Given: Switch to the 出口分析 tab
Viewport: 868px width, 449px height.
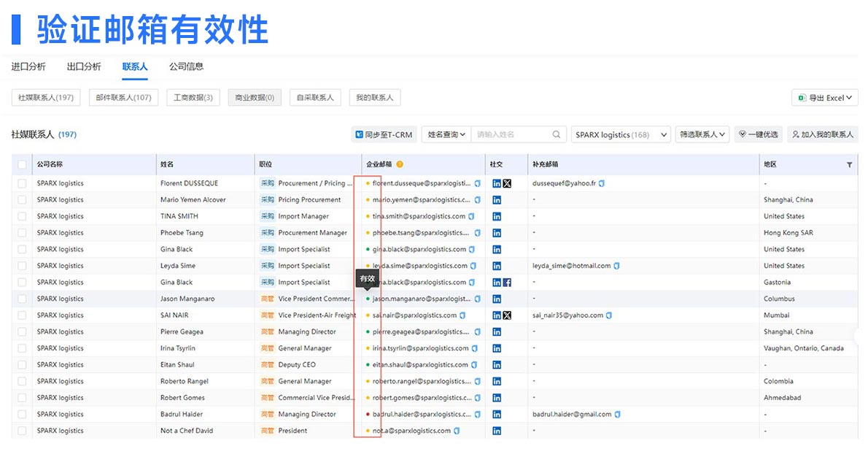Looking at the screenshot, I should 84,66.
